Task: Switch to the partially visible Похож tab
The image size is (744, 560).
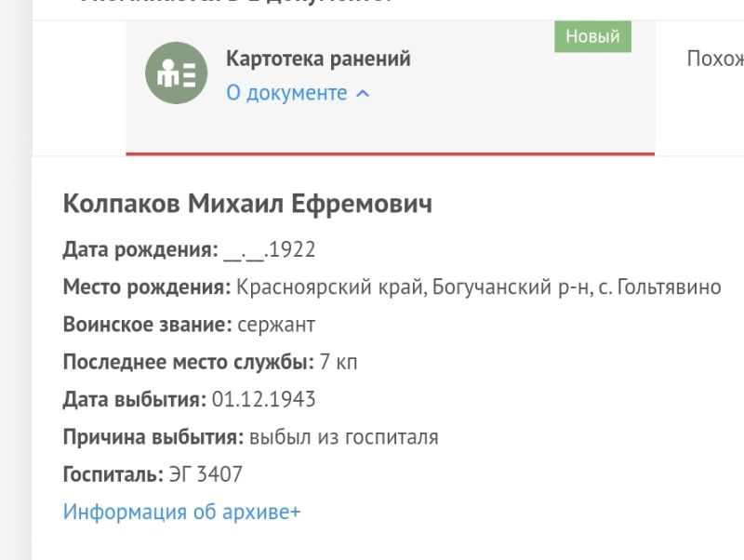Action: 714,59
